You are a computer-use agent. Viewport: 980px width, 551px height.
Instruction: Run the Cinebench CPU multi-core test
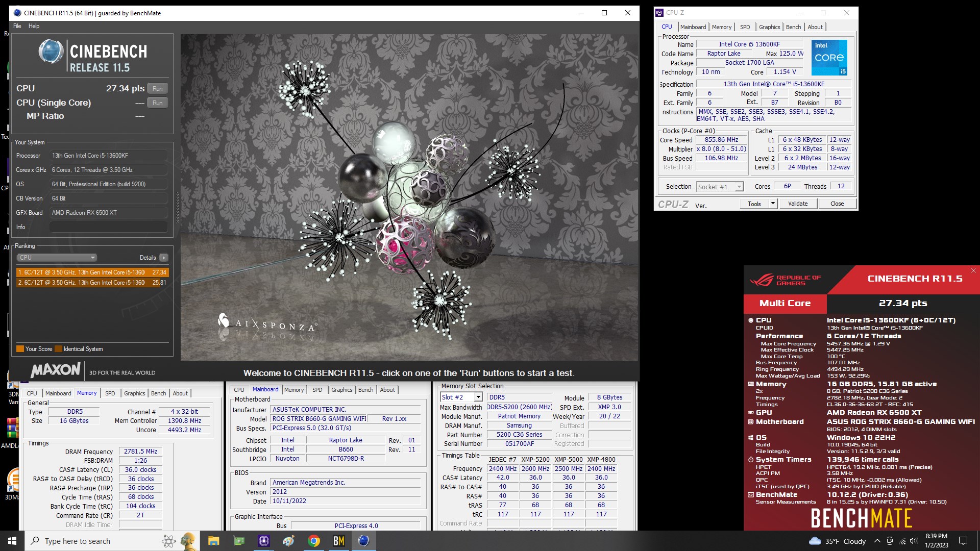(157, 89)
